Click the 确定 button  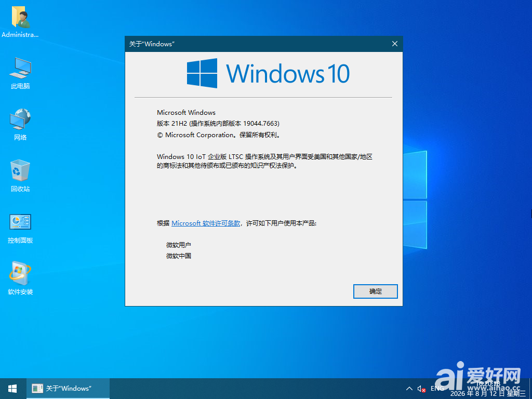(x=375, y=291)
